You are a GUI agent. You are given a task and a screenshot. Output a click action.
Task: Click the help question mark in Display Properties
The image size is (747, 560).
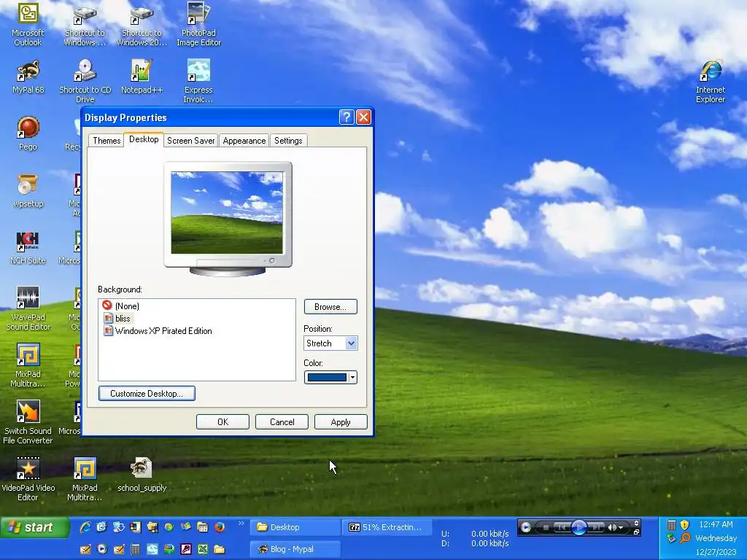(347, 117)
